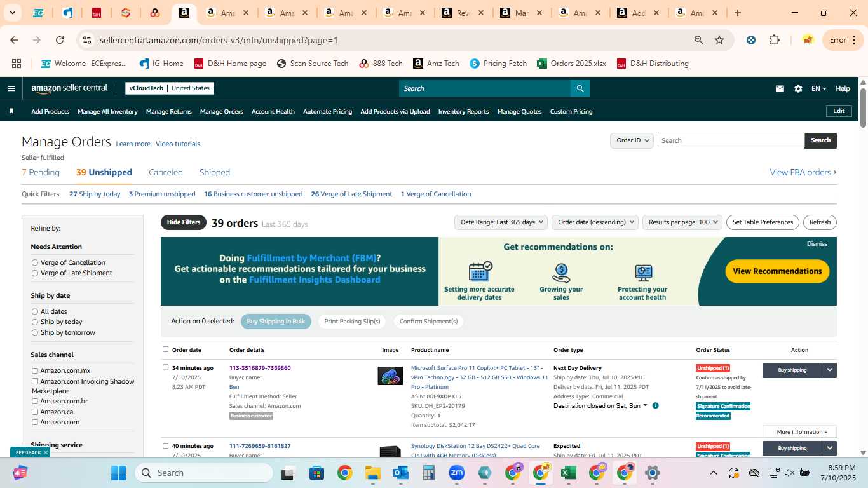The width and height of the screenshot is (868, 488).
Task: Click the bookmark flag icon beside Add Products
Action: click(x=11, y=111)
